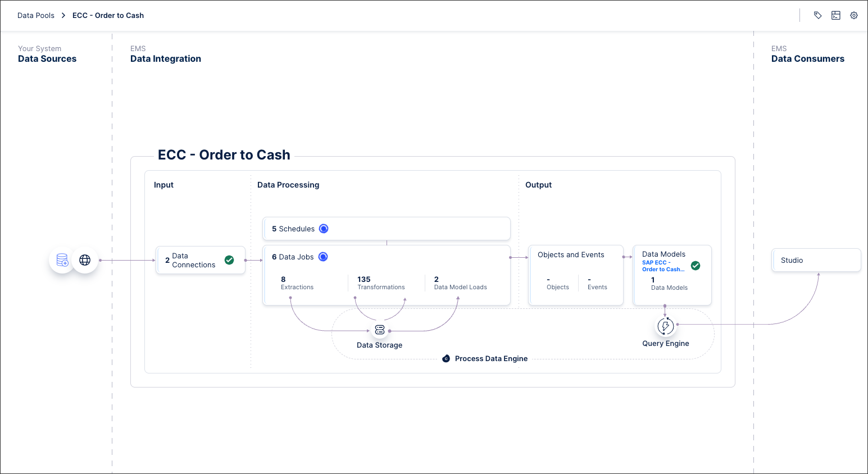Click green check in Data Models card
Screen dimensions: 868x474
tap(696, 266)
